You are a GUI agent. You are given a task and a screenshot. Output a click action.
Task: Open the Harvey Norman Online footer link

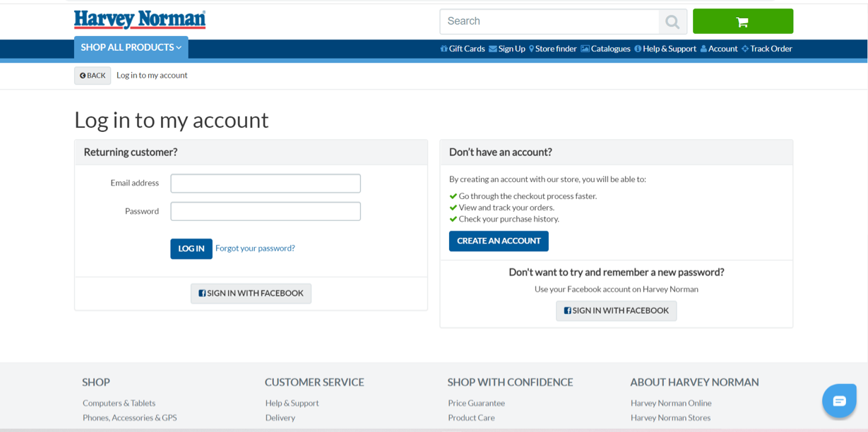coord(671,403)
